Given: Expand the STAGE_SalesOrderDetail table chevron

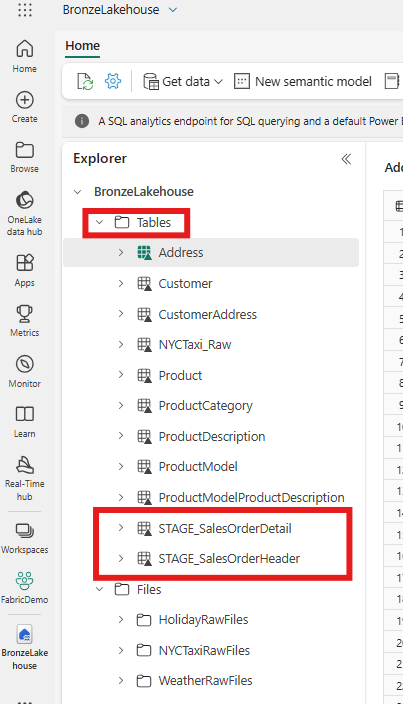Looking at the screenshot, I should click(121, 528).
